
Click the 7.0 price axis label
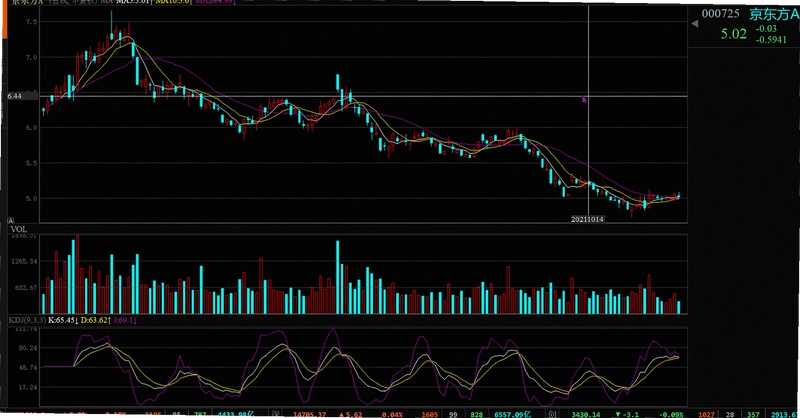click(31, 58)
